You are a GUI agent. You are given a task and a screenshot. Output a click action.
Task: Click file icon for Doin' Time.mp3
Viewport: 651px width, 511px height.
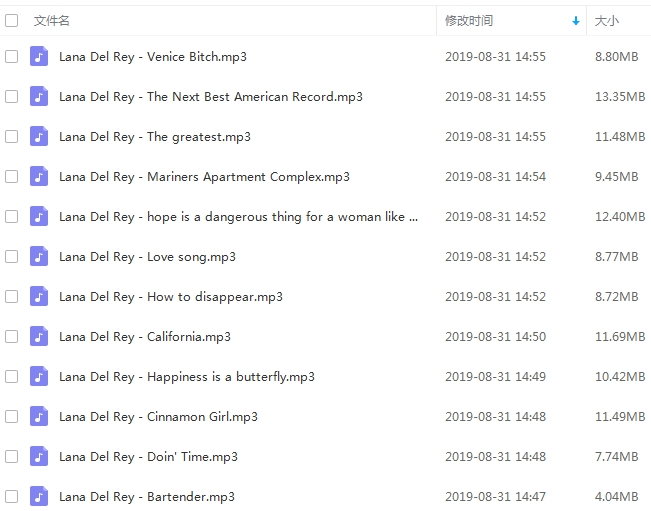(x=39, y=457)
